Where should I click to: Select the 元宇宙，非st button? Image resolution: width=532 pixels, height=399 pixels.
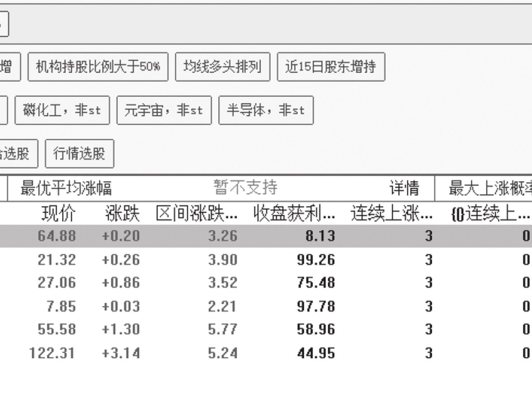tap(164, 110)
